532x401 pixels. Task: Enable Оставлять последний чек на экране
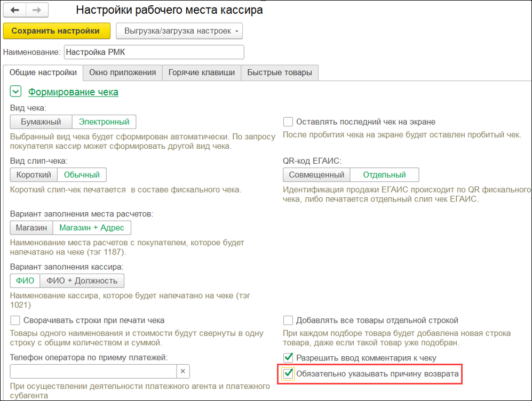click(x=288, y=122)
